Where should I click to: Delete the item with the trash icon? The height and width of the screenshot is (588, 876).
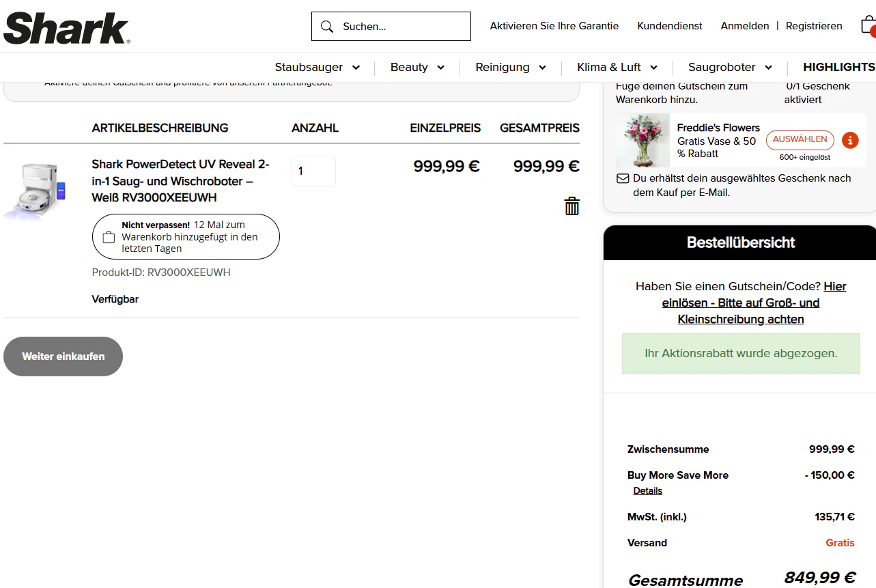click(571, 206)
